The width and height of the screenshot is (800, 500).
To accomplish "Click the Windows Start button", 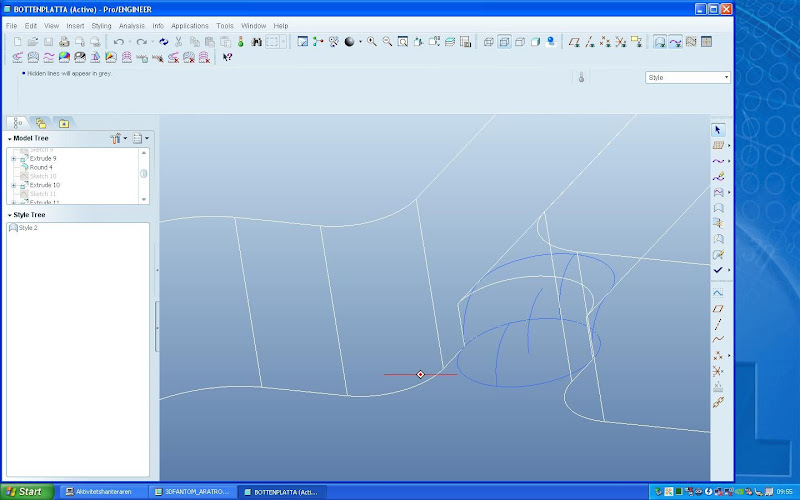I will click(x=24, y=491).
